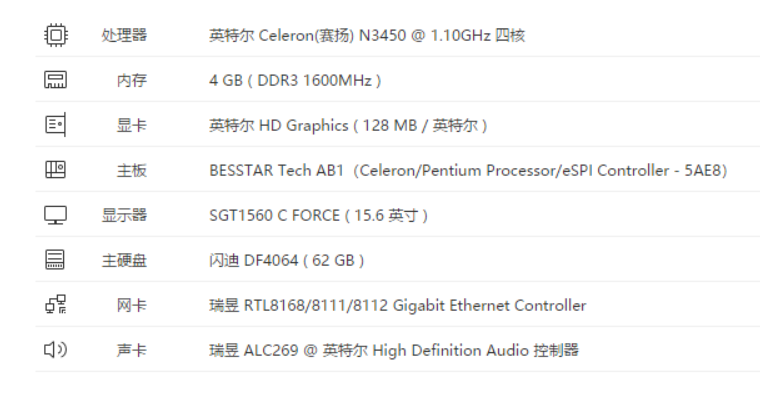The image size is (760, 394).
Task: Click the 闪迪 DF4064 disk entry
Action: tap(286, 260)
